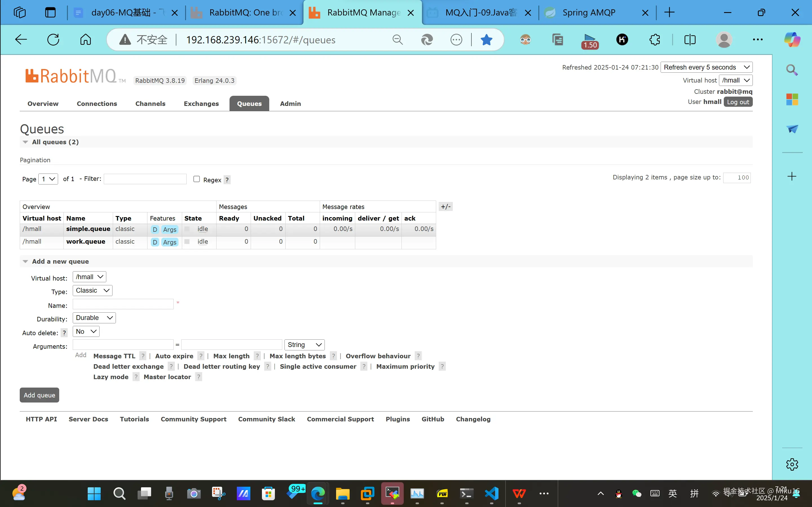This screenshot has width=812, height=507.
Task: Switch to the Spring AMQP browser tab
Action: click(589, 13)
